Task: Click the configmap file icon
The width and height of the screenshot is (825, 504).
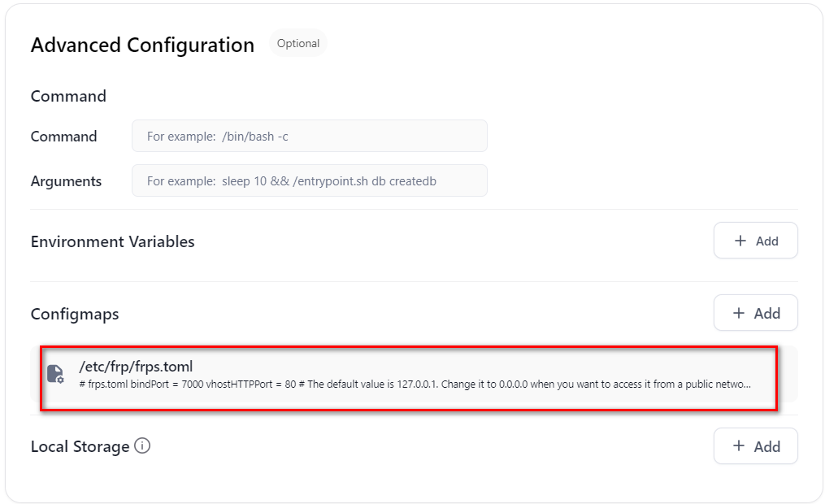Action: coord(55,374)
